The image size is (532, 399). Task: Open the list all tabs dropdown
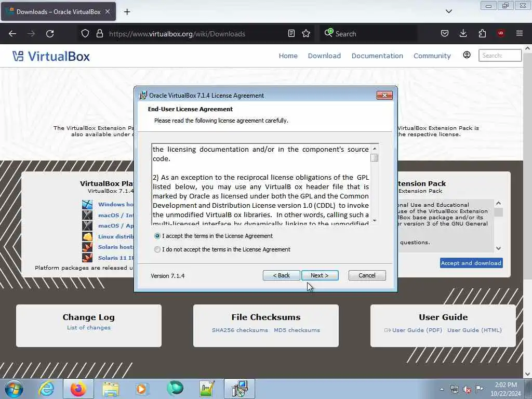[x=448, y=11]
